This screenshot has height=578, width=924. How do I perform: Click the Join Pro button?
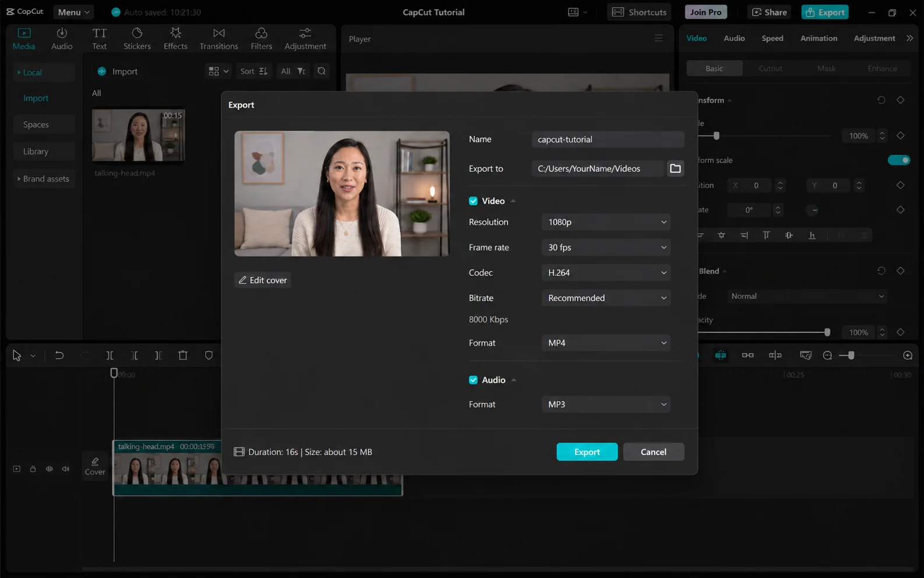pos(706,12)
